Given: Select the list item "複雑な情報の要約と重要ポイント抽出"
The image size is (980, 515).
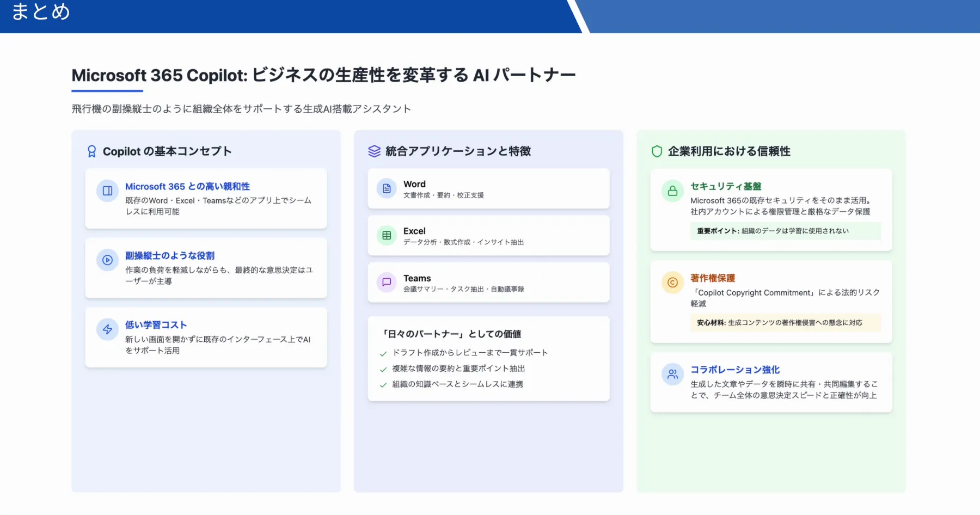Looking at the screenshot, I should tap(459, 369).
